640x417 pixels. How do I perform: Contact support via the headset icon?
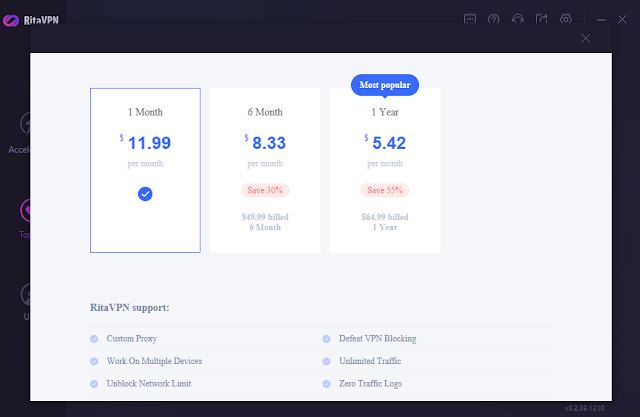[518, 19]
